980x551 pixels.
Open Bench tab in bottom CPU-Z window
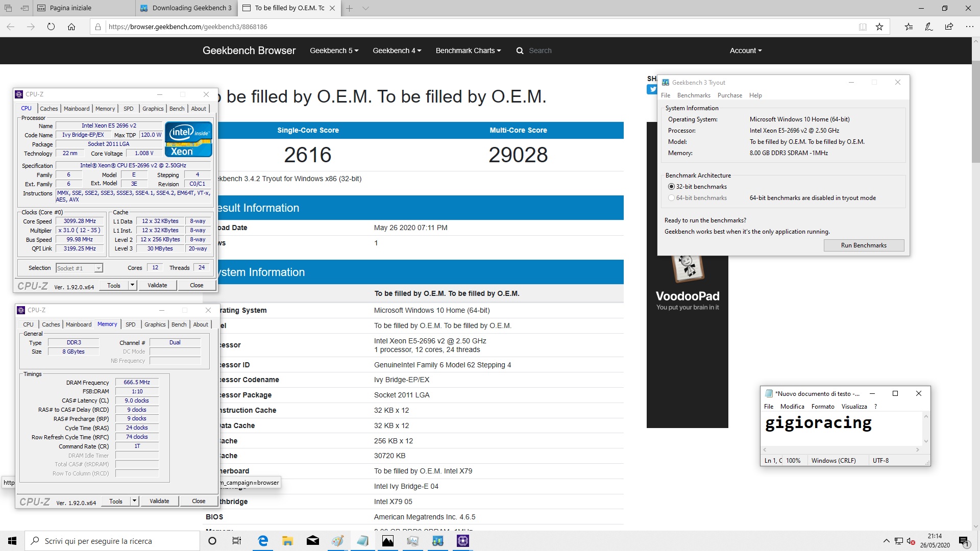[179, 324]
